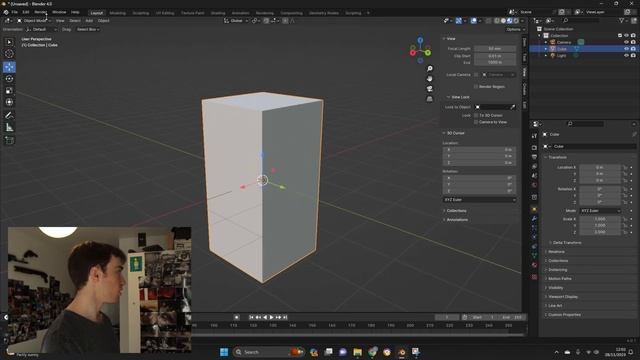Viewport: 640px width, 360px height.
Task: Toggle Cube visibility eye in outliner
Action: pos(626,49)
